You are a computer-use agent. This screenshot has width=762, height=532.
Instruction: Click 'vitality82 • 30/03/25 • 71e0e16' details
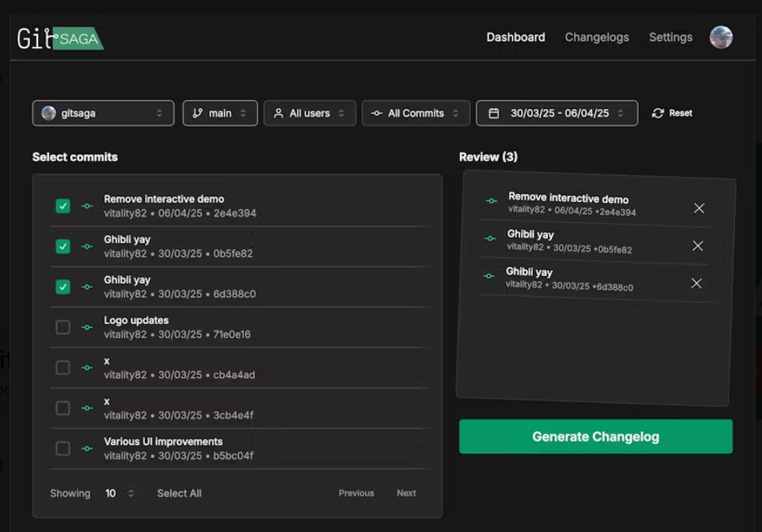[x=178, y=334]
